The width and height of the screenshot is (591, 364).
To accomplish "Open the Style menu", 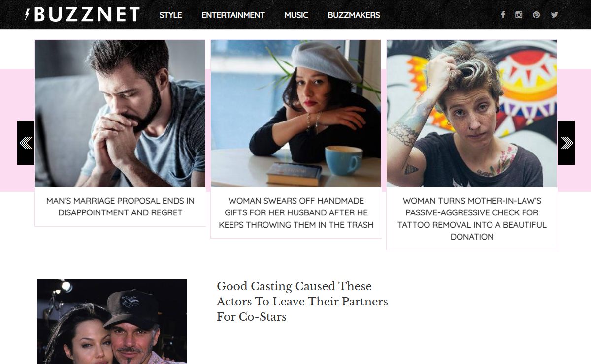I will [x=170, y=15].
